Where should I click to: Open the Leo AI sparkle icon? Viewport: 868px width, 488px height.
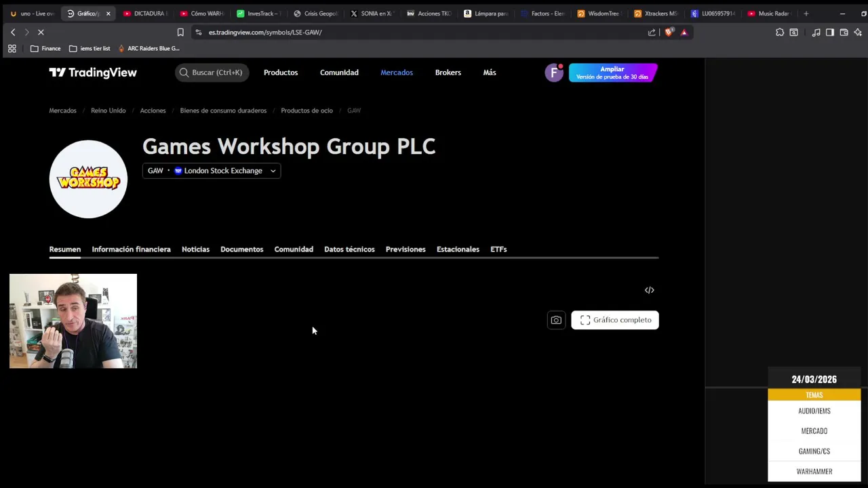click(x=858, y=32)
